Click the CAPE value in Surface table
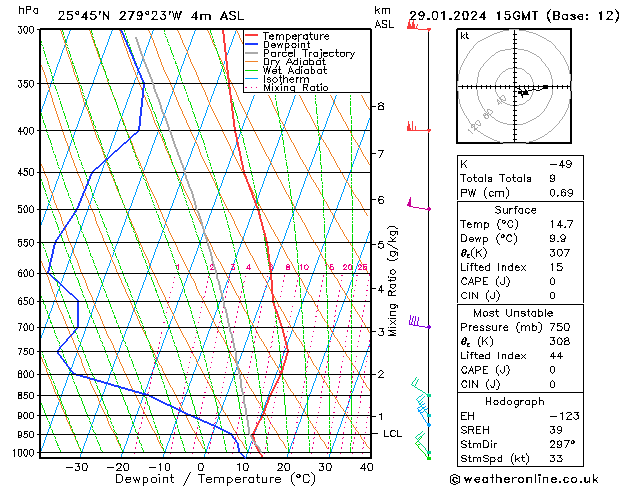Viewport: 629px width, 486px height. tap(552, 281)
